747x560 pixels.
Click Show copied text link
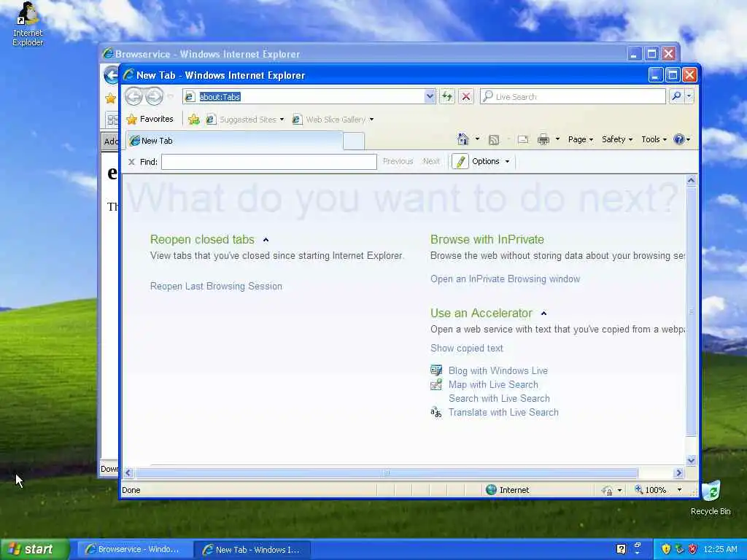pyautogui.click(x=466, y=348)
